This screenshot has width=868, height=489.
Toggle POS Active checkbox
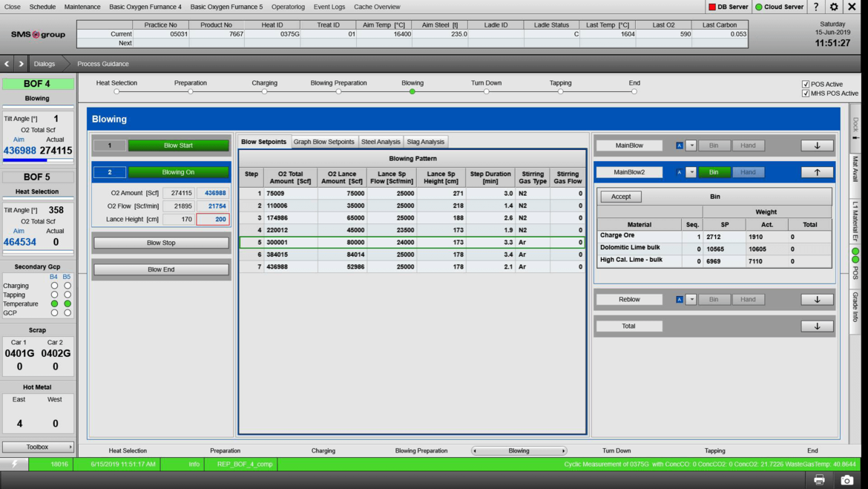coord(806,84)
